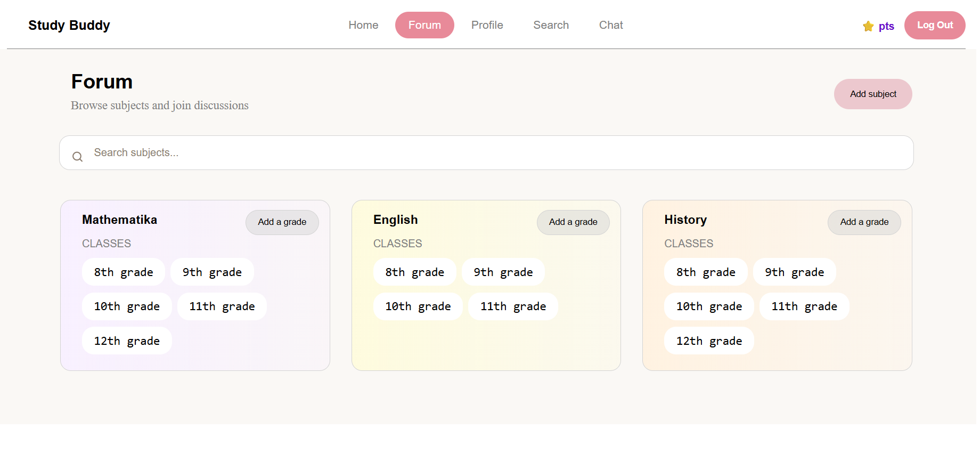
Task: Click the search magnifier icon
Action: (x=78, y=157)
